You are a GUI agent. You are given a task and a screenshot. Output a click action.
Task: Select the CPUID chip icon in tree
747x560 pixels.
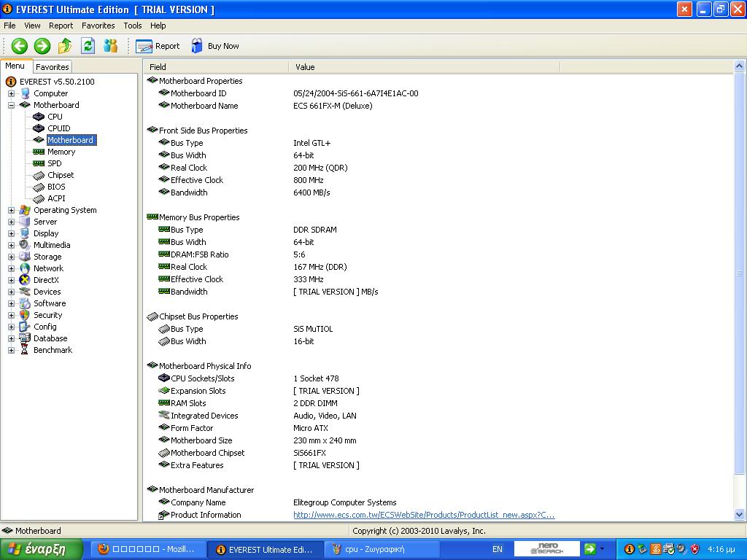[39, 128]
